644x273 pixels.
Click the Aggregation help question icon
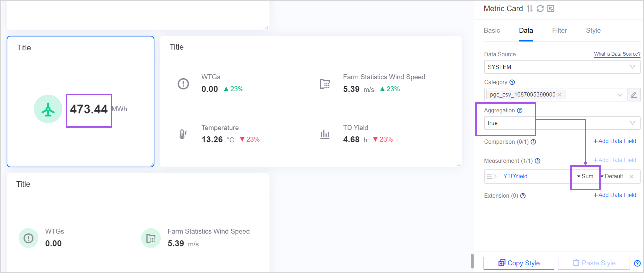pos(520,110)
